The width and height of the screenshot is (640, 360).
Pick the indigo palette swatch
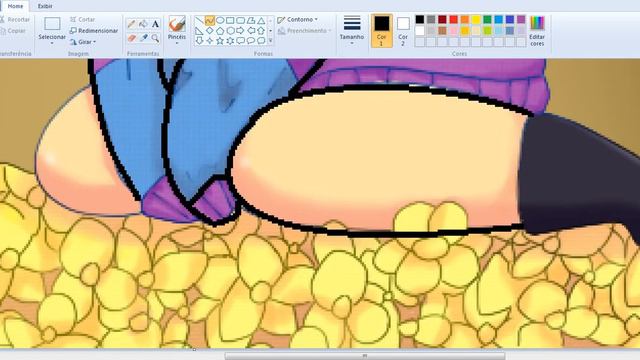(510, 19)
